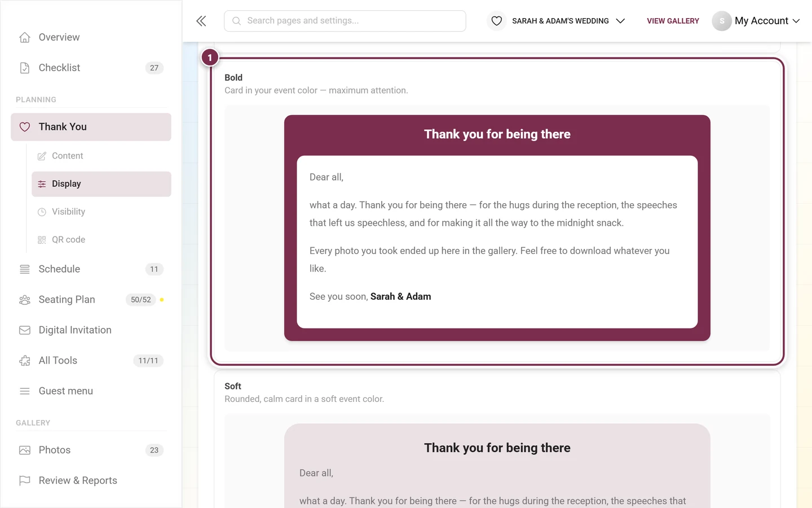Focus the search pages and settings field
Image resolution: width=812 pixels, height=508 pixels.
[345, 21]
